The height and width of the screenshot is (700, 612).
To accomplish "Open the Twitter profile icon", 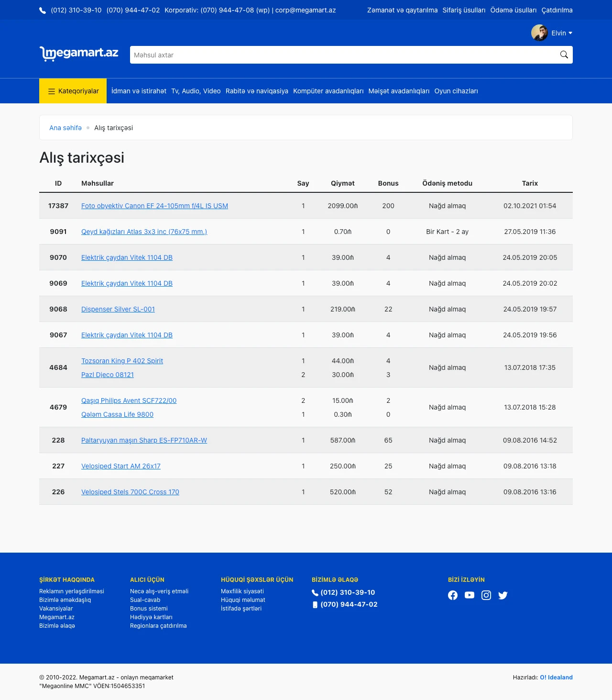I will pos(503,595).
